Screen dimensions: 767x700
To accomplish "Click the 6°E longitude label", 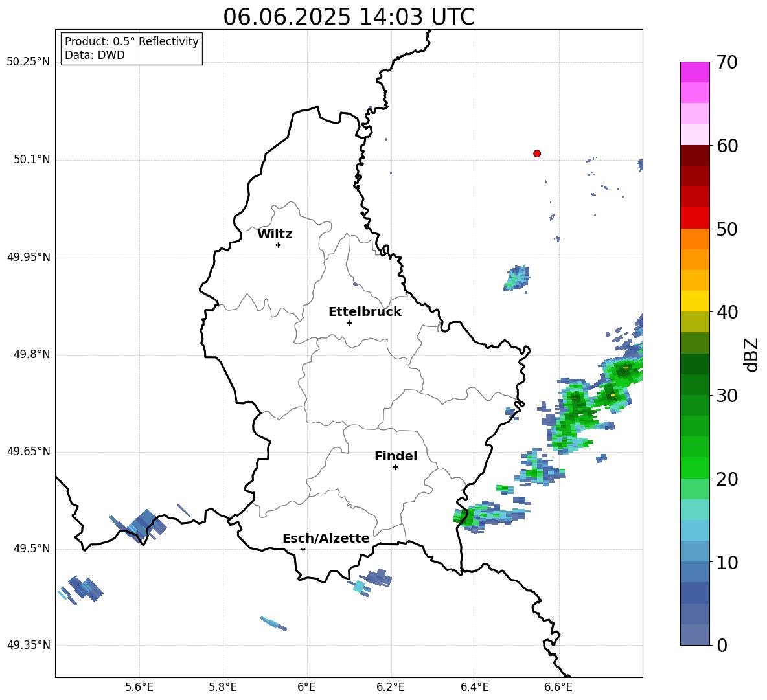I will click(306, 687).
